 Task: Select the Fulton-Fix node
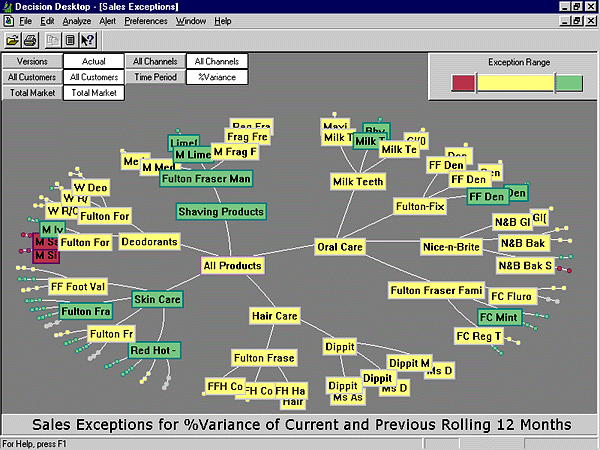click(420, 207)
